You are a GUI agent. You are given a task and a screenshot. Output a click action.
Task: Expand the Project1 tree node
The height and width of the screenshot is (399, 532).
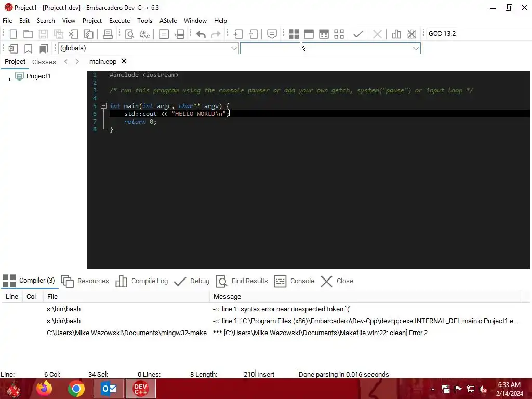click(9, 79)
